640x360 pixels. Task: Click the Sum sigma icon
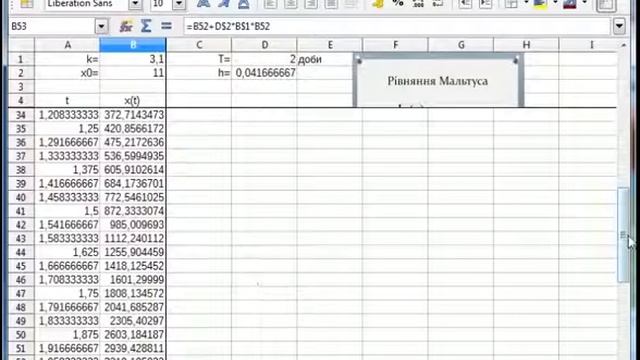[146, 27]
